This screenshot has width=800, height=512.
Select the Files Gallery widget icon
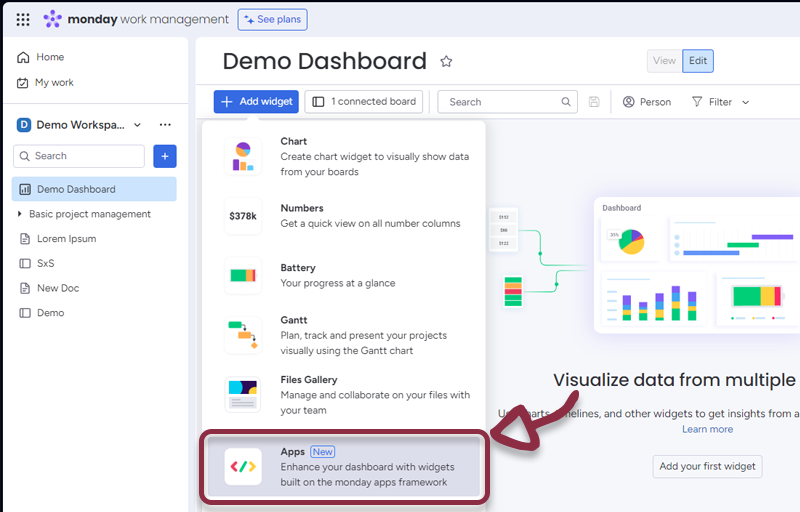point(243,395)
